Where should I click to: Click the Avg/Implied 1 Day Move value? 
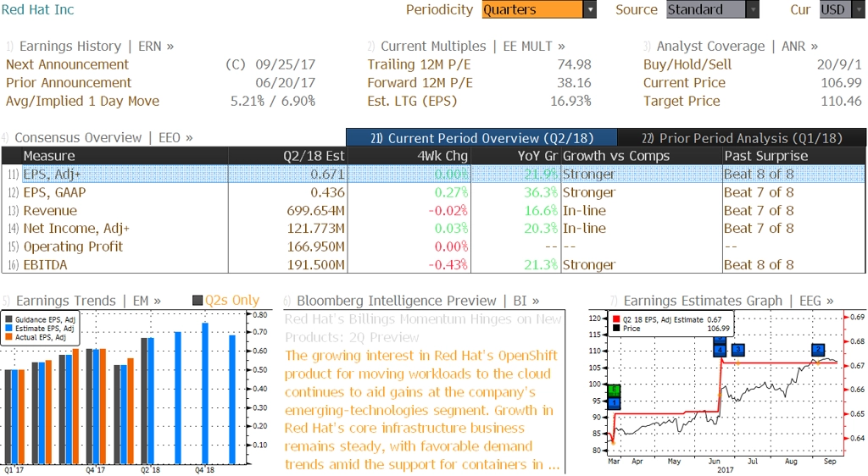click(x=273, y=101)
